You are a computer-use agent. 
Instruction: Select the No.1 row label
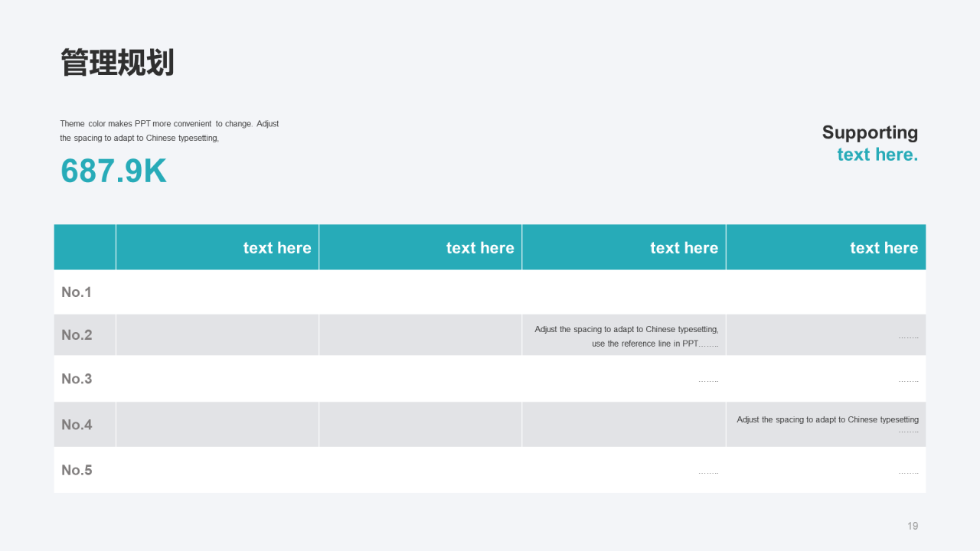pos(77,292)
